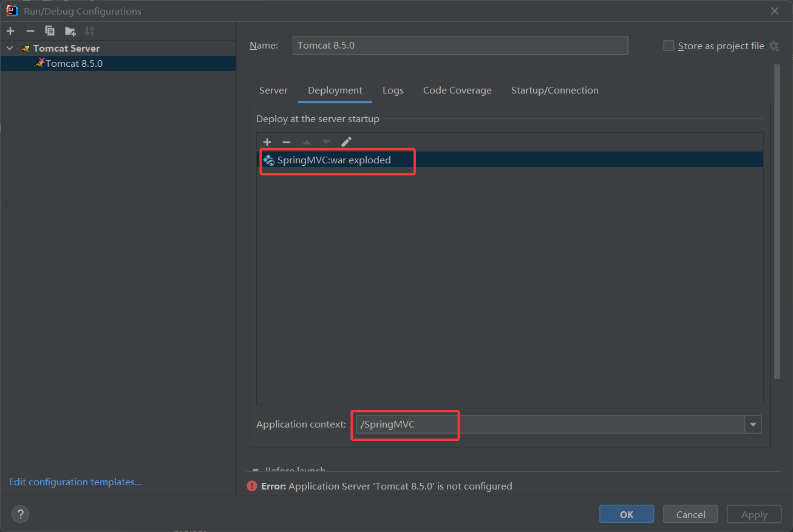Viewport: 793px width, 532px height.
Task: Confirm with the OK button
Action: pyautogui.click(x=627, y=514)
